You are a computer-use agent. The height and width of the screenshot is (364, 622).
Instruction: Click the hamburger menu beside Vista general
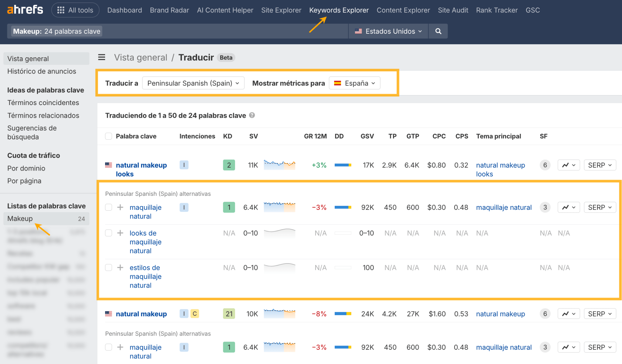point(101,57)
